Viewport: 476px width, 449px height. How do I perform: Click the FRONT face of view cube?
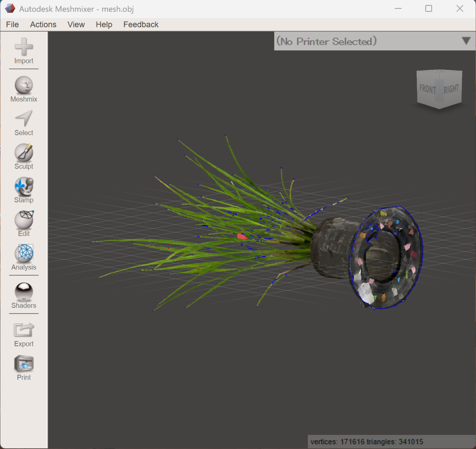pos(428,89)
